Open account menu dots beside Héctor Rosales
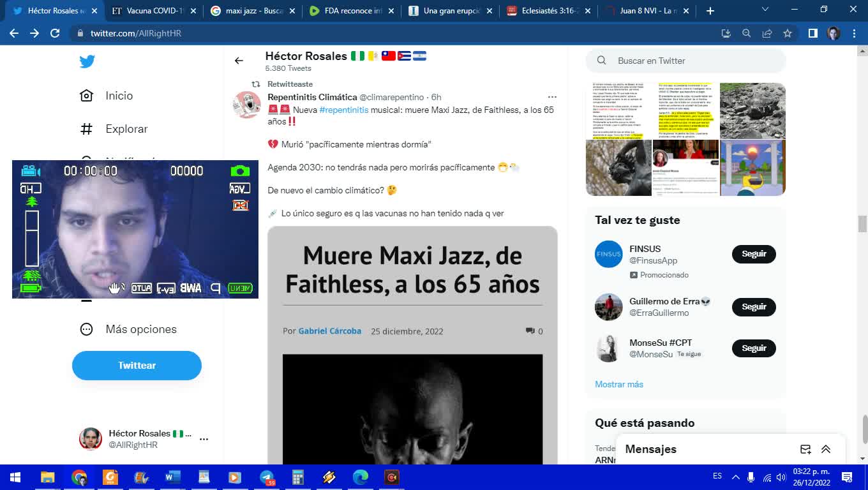This screenshot has width=868, height=490. [x=204, y=439]
